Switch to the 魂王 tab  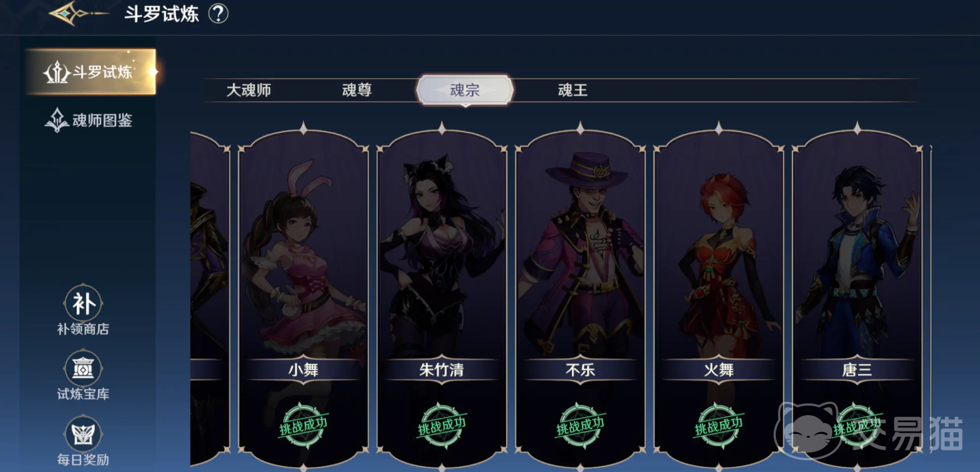click(572, 90)
